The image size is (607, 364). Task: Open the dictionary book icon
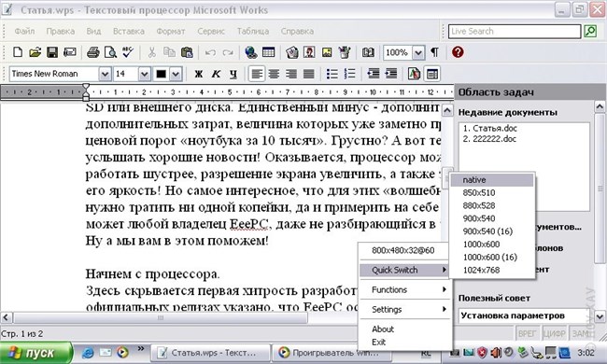point(368,52)
